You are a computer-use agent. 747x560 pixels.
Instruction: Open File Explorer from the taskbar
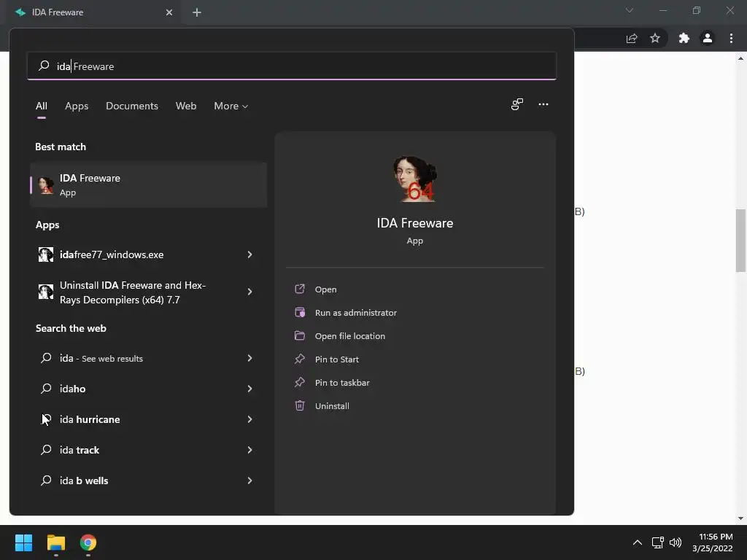click(x=55, y=542)
